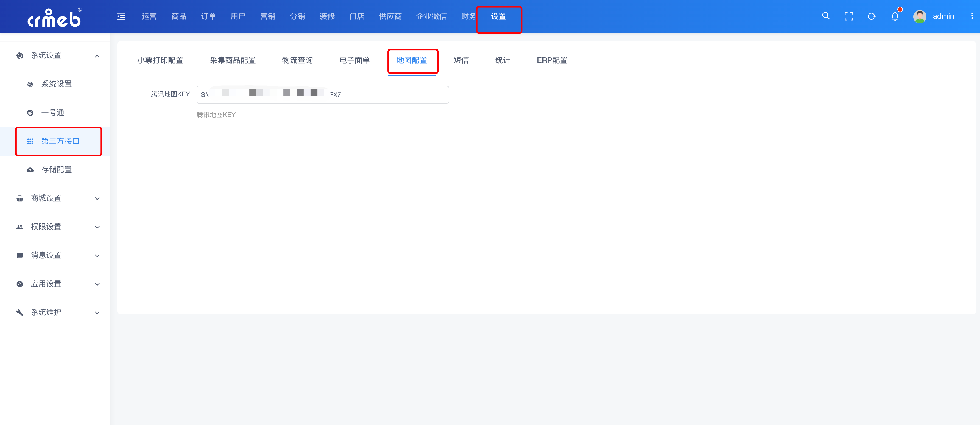Select 一号通 in the sidebar
The height and width of the screenshot is (425, 980).
[52, 113]
